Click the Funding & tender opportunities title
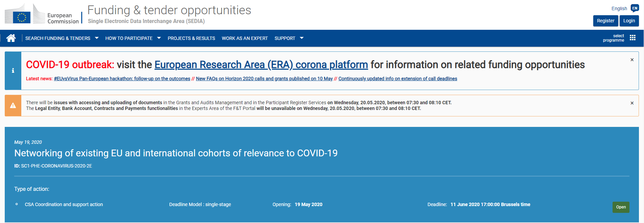The width and height of the screenshot is (644, 223). tap(169, 10)
